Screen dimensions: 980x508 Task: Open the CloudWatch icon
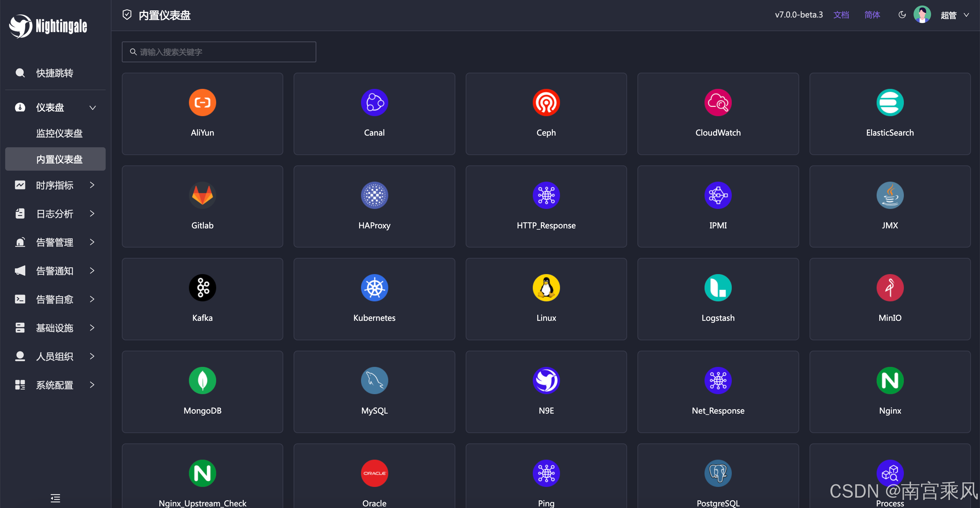718,103
